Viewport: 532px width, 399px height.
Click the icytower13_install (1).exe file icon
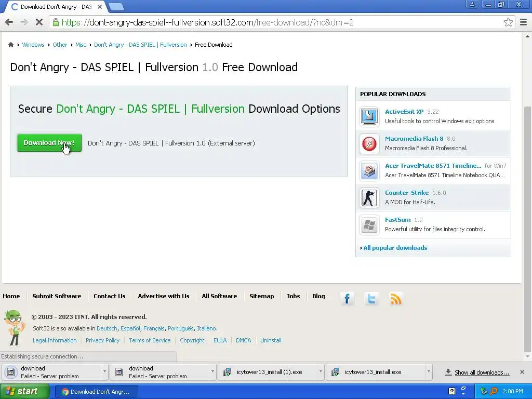coord(227,372)
